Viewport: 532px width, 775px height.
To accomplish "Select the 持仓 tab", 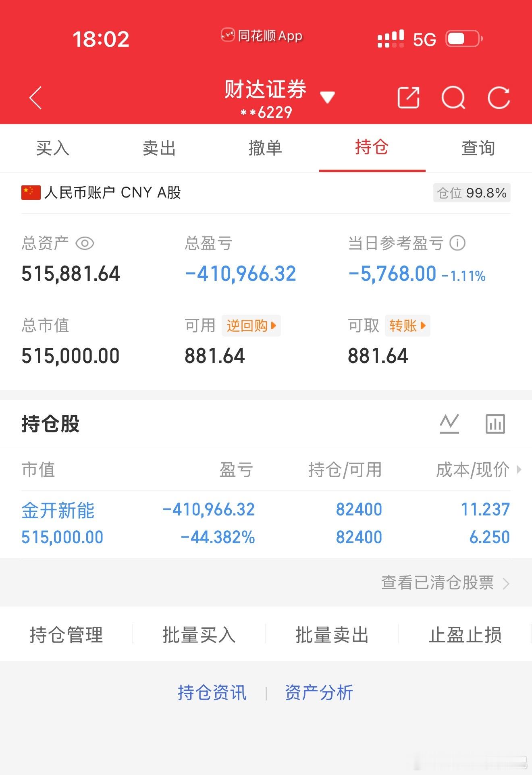I will pyautogui.click(x=372, y=148).
